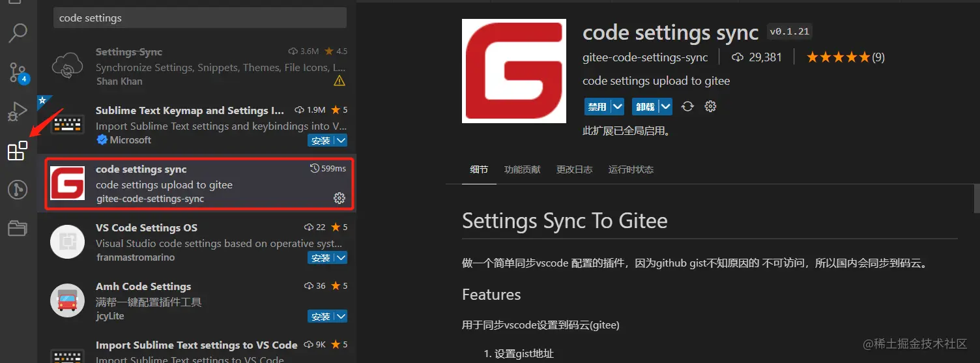Switch to the 细节 details tab

click(x=479, y=169)
